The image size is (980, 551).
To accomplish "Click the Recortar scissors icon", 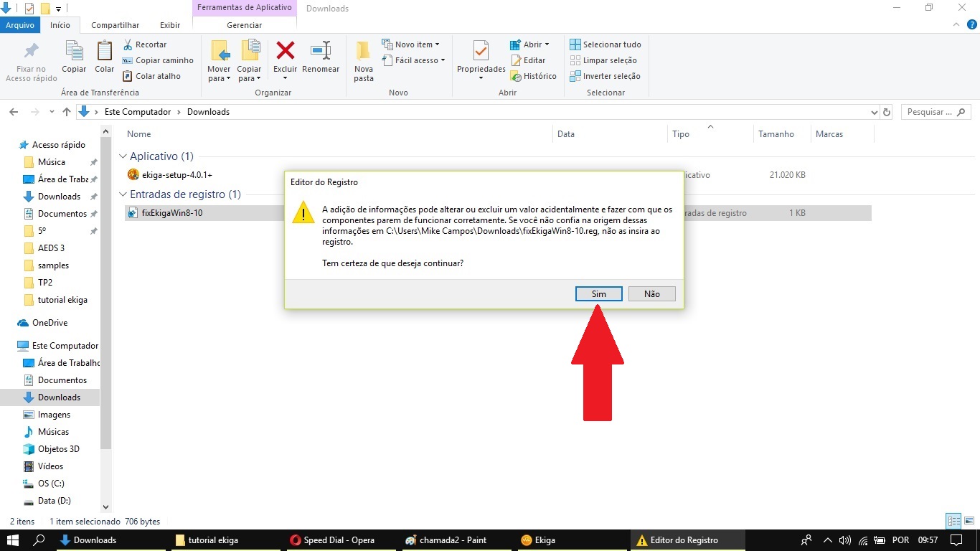I will (x=128, y=44).
